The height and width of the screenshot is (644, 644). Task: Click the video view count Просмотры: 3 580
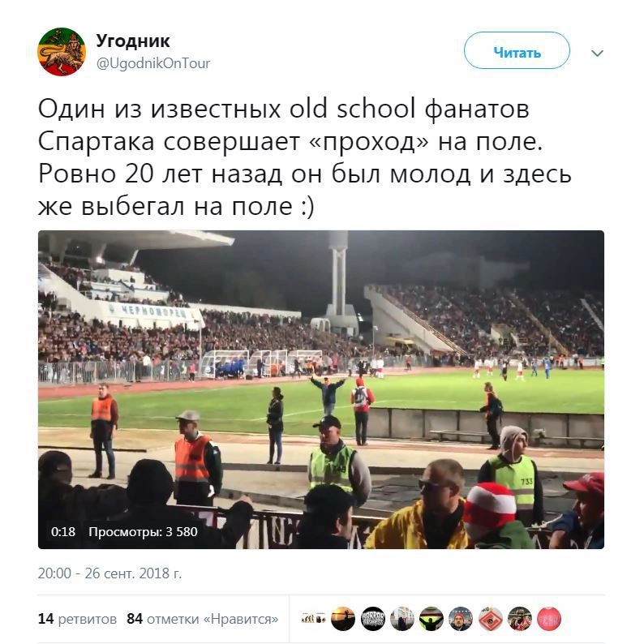143,532
